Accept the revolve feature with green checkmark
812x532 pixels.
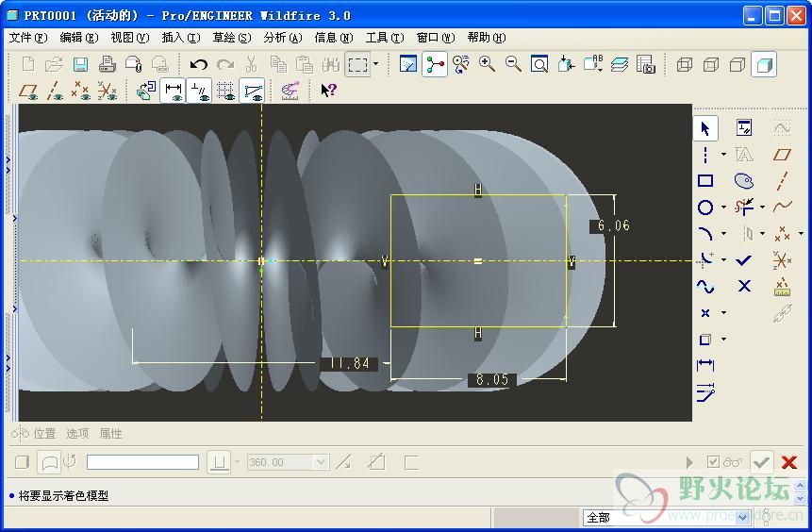[761, 461]
